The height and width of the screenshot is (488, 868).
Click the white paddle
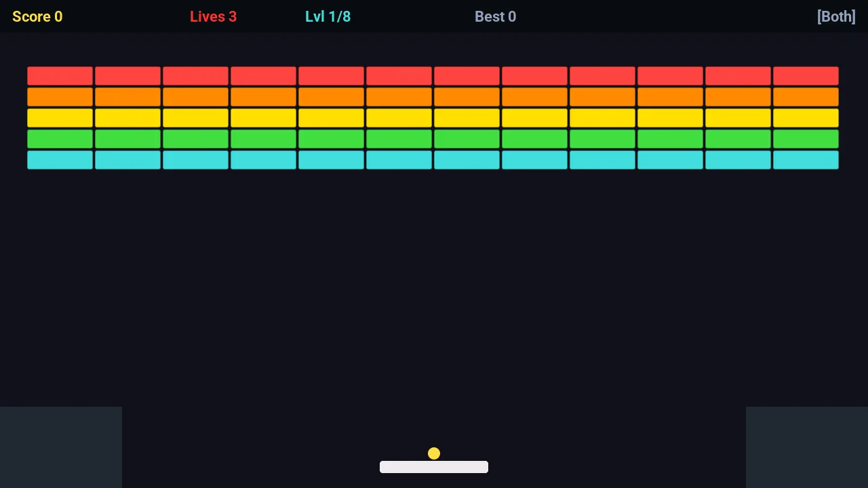434,467
